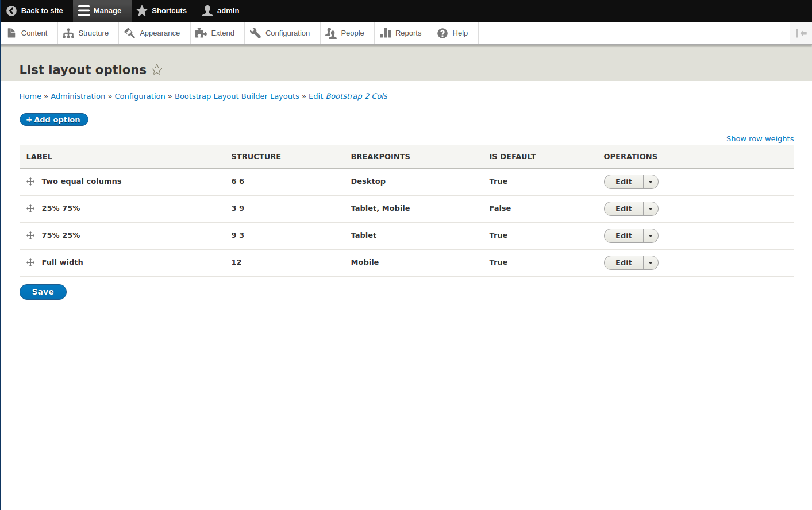Switch to the Manage menu
This screenshot has height=510, width=812.
pyautogui.click(x=101, y=10)
